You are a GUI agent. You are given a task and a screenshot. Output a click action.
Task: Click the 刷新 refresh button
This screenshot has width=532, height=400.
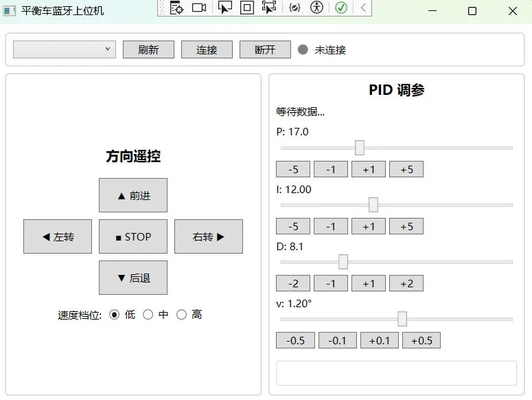[x=148, y=49]
